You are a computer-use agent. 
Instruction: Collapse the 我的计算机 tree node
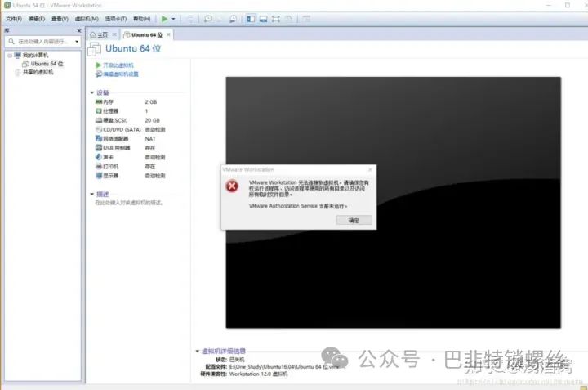[10, 56]
